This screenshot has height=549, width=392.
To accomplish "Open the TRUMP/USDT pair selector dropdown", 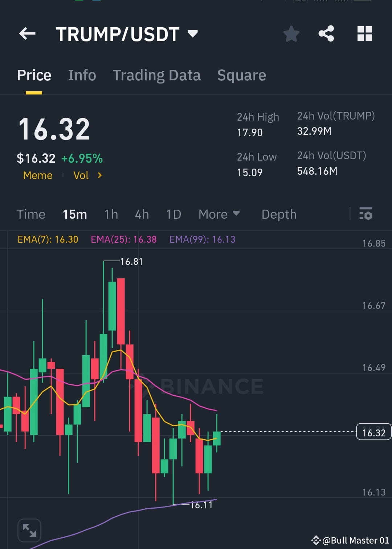I will coord(193,33).
